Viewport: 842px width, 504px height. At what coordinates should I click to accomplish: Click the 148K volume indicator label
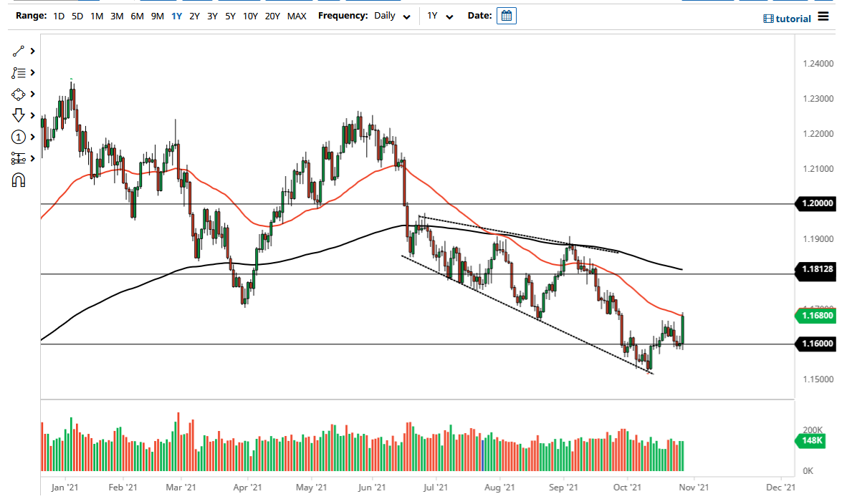pyautogui.click(x=810, y=442)
